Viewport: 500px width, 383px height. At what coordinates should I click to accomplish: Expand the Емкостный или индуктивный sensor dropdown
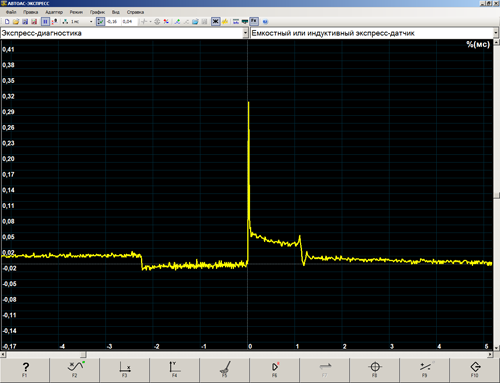click(x=496, y=33)
